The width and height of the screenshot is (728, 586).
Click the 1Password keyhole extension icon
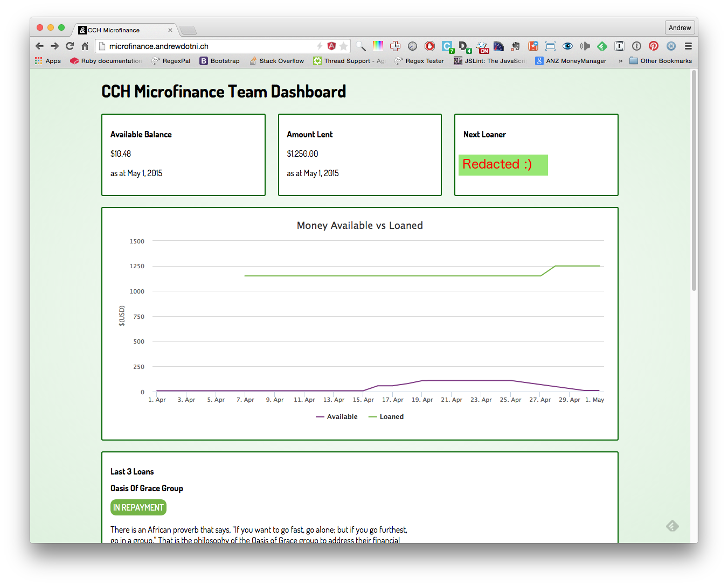(x=636, y=46)
